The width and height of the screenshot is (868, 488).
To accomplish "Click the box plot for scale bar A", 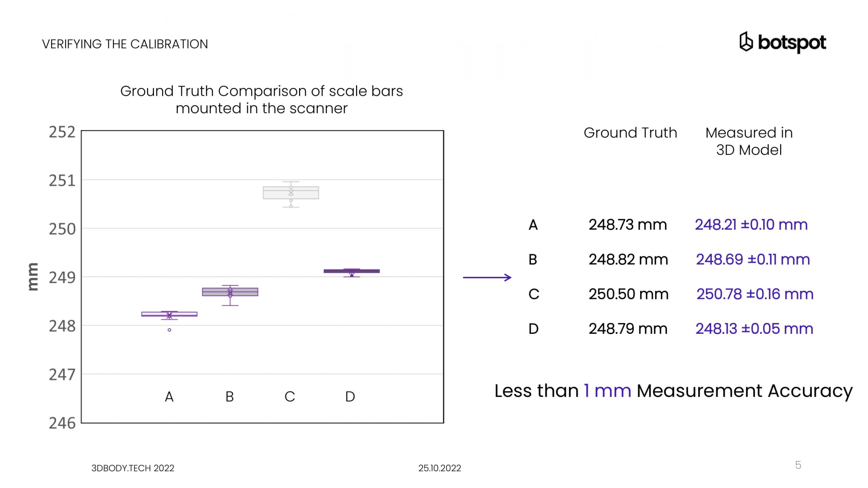I will [169, 314].
